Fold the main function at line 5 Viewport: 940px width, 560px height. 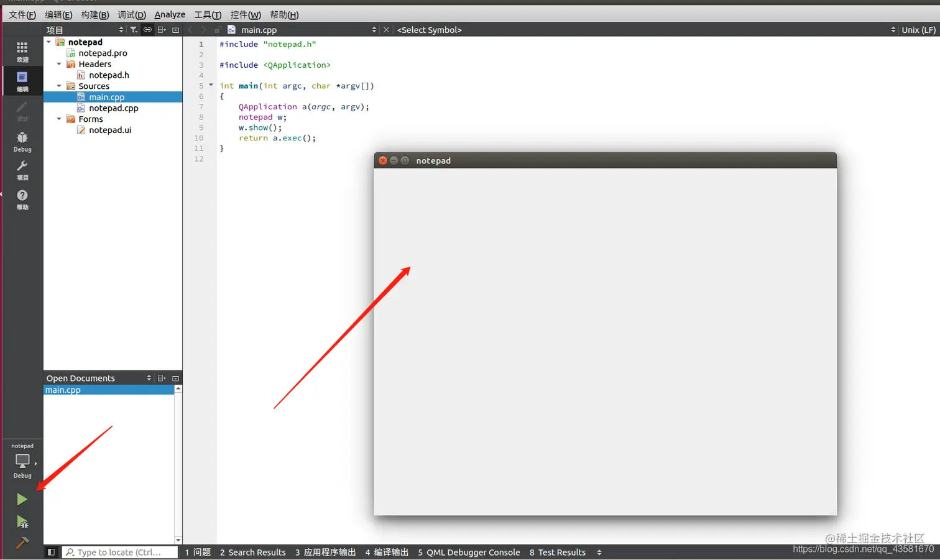point(211,85)
